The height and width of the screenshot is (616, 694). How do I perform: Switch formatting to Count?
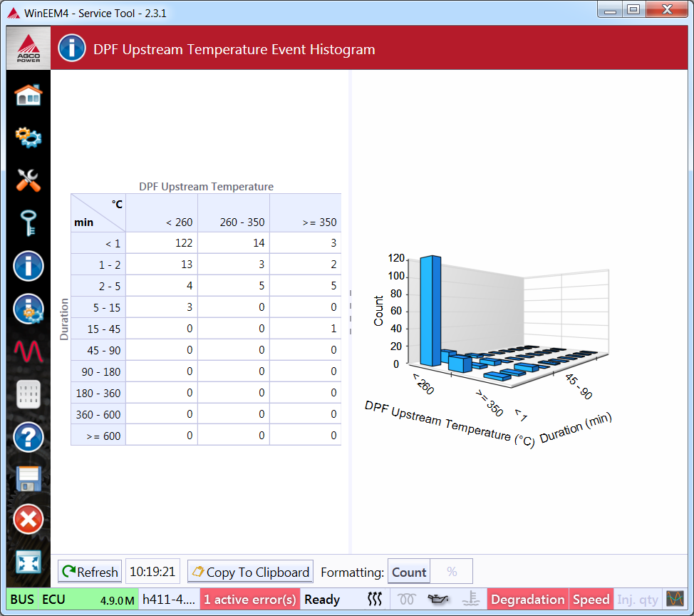tap(409, 572)
